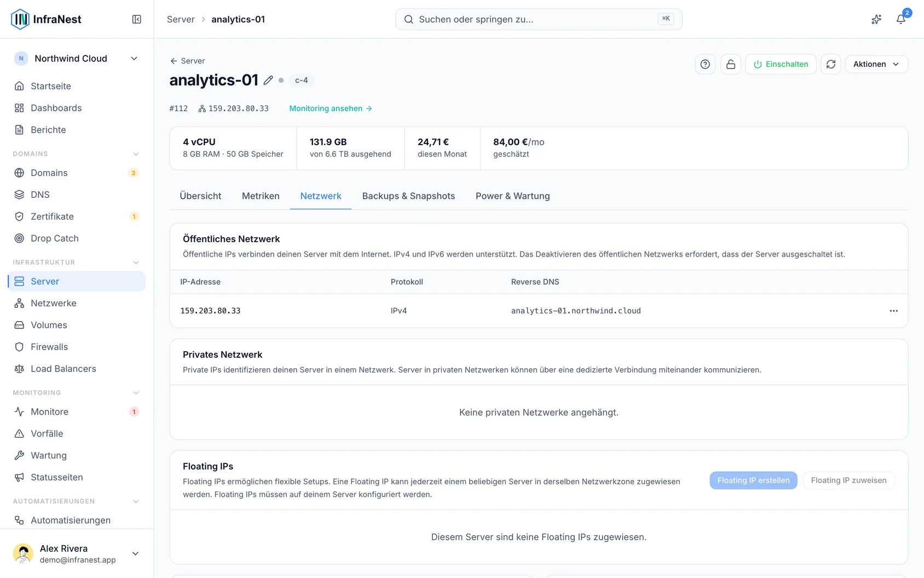This screenshot has width=924, height=578.
Task: Switch to the Power & Wartung tab
Action: pos(513,196)
